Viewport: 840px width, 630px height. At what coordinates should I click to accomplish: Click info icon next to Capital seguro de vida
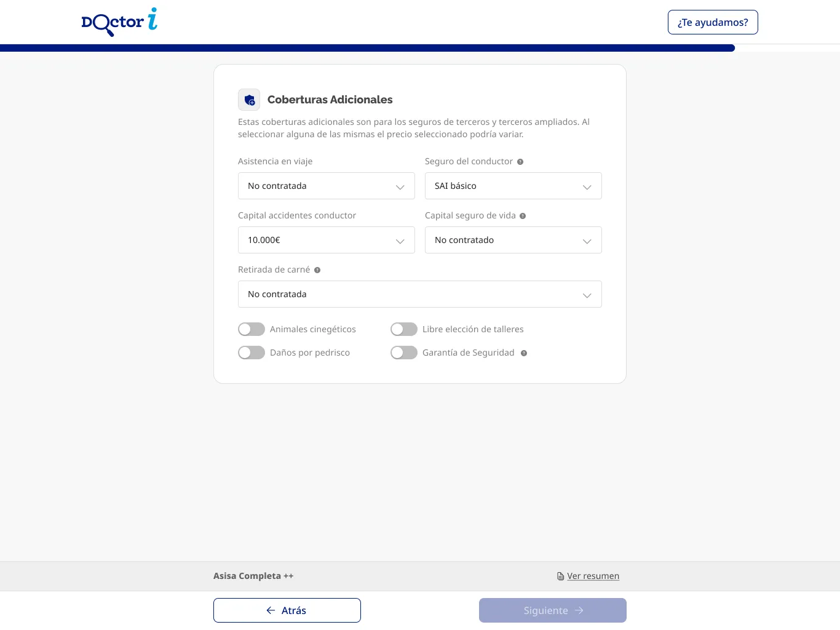[x=523, y=216]
